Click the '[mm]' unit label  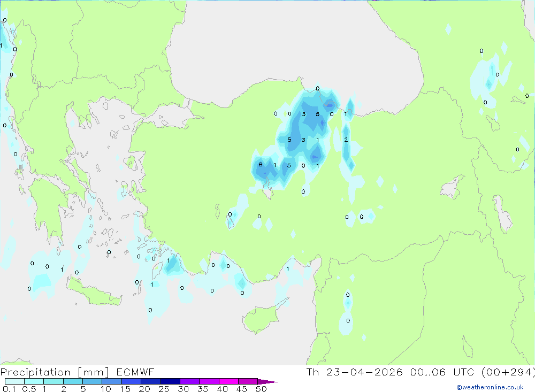[94, 372]
